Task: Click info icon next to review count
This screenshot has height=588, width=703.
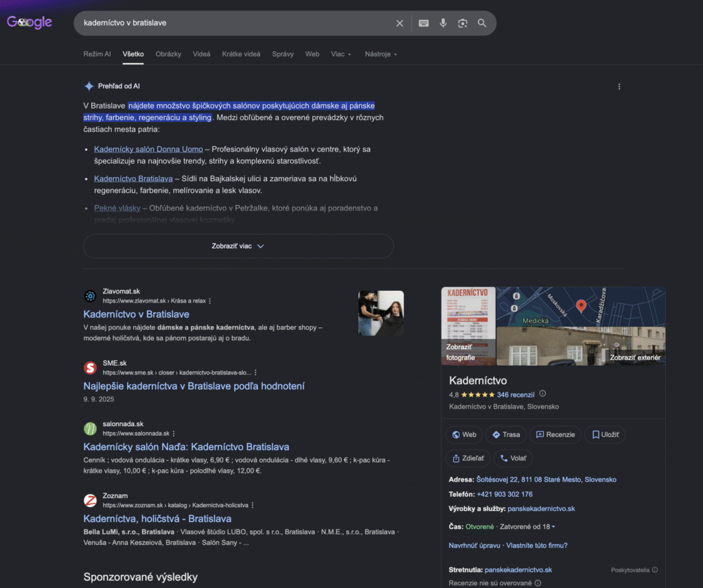Action: (542, 394)
